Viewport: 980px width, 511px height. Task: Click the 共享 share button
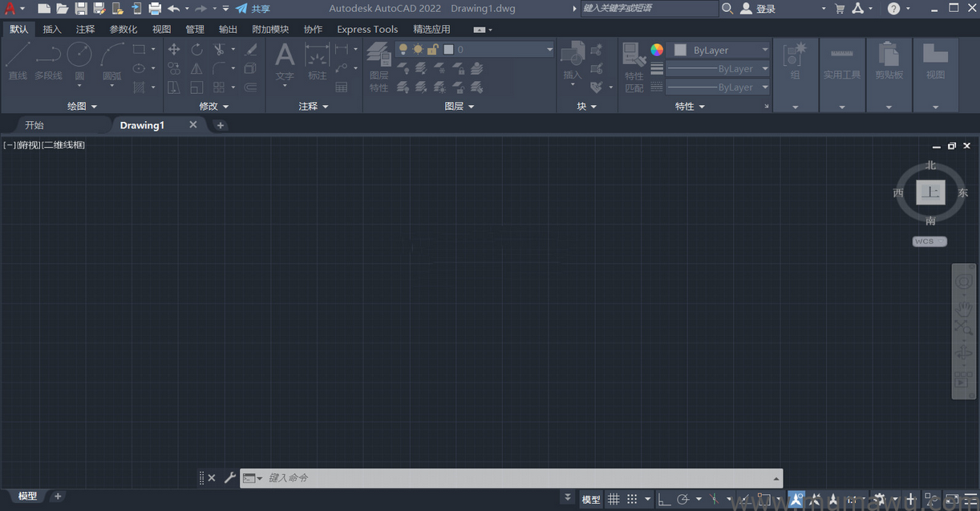253,9
